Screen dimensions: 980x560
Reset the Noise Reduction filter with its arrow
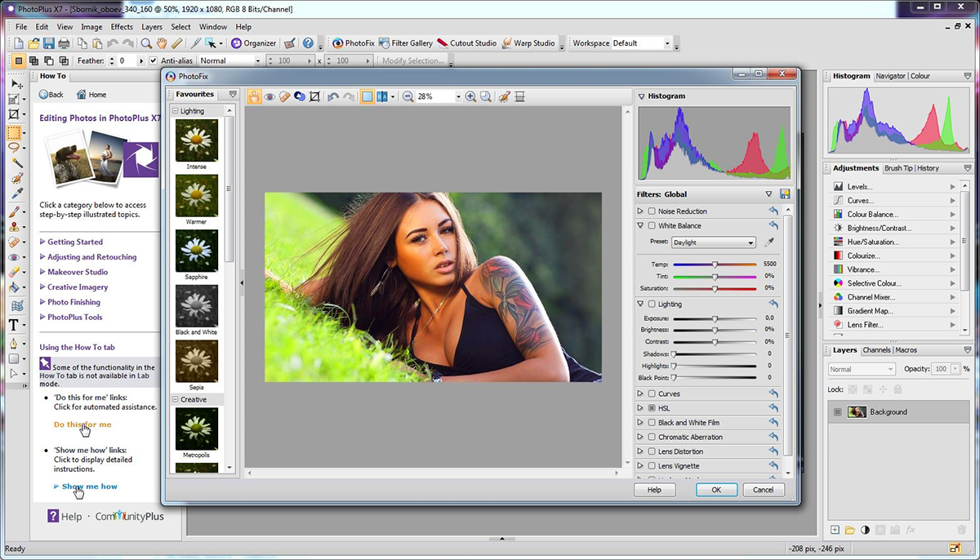[773, 211]
